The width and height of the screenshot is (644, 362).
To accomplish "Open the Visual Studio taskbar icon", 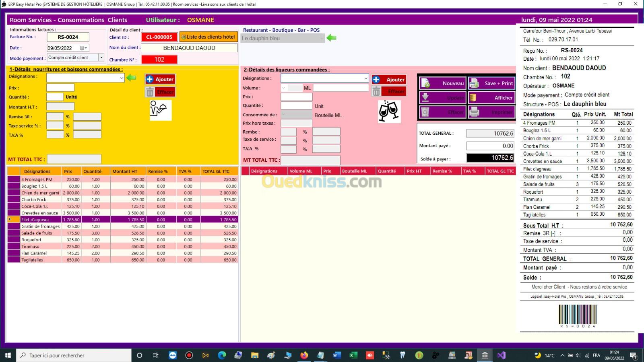I will [x=501, y=355].
